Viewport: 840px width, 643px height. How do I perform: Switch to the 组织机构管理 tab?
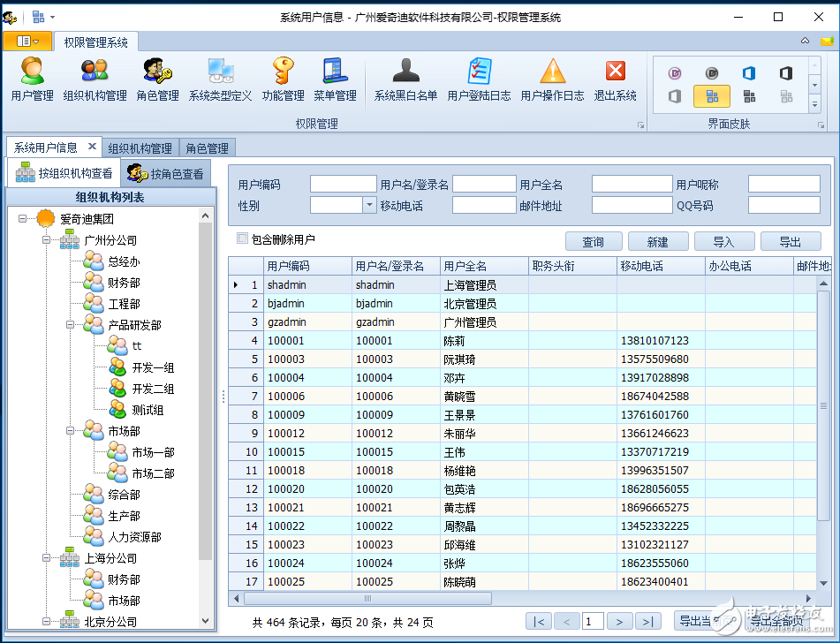(x=140, y=147)
